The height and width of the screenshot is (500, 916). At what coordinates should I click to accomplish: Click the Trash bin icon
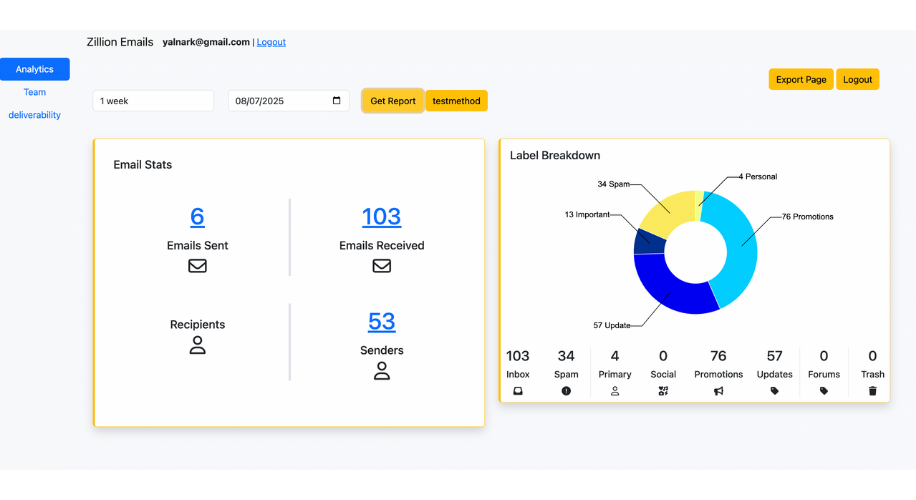click(872, 391)
